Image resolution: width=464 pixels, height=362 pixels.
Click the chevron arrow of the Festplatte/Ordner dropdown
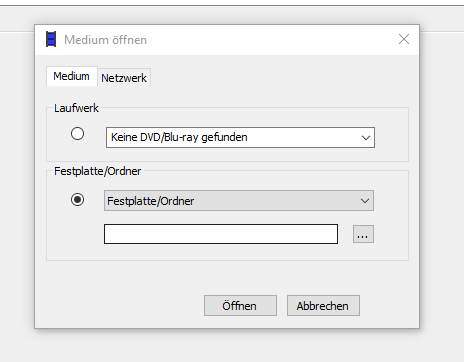coord(365,201)
